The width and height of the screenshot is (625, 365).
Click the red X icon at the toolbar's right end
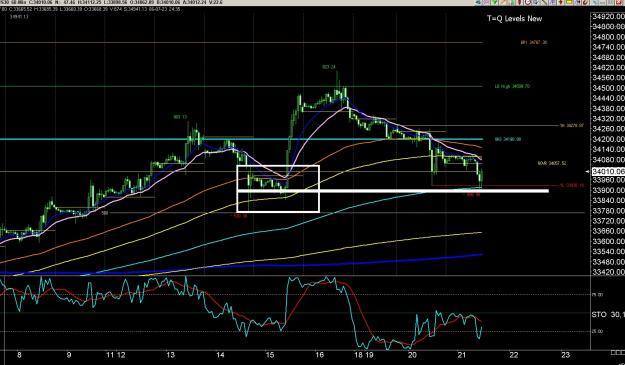pyautogui.click(x=619, y=2)
